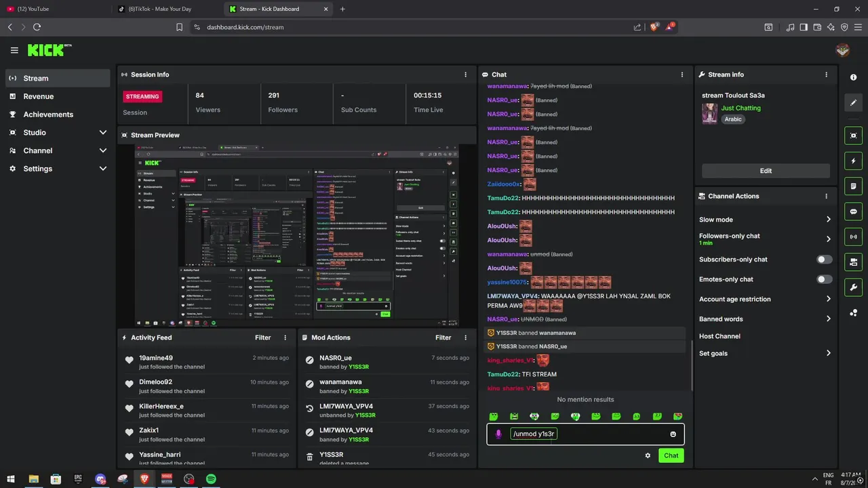Click 19amine49 in Activity Feed
This screenshot has width=868, height=488.
click(x=156, y=358)
